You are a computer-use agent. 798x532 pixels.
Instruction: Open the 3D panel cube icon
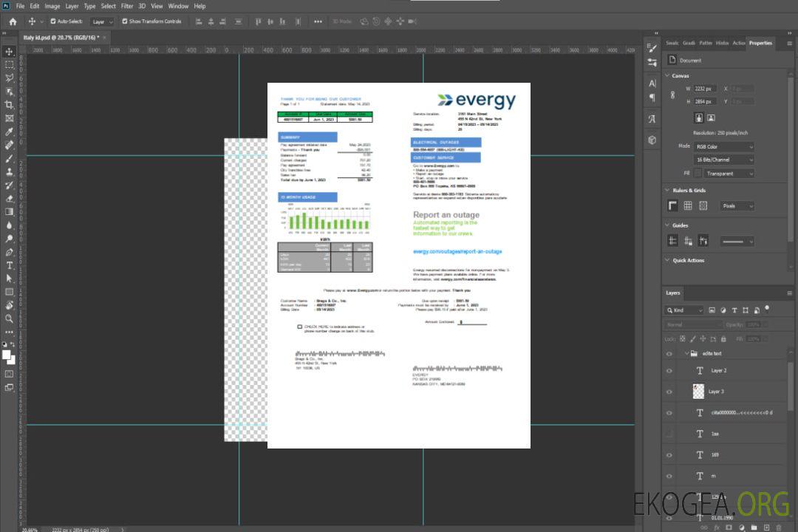click(652, 140)
